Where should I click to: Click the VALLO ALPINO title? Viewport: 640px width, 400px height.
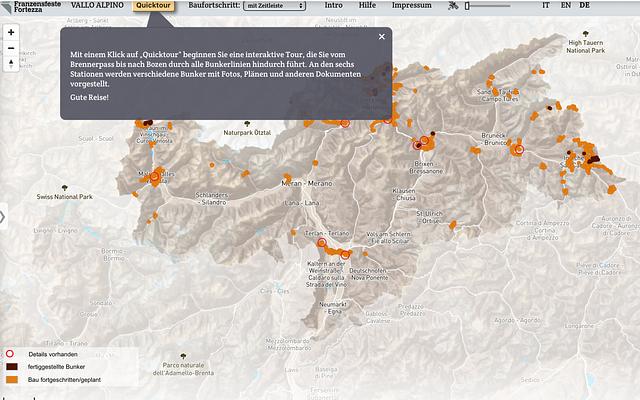point(96,6)
